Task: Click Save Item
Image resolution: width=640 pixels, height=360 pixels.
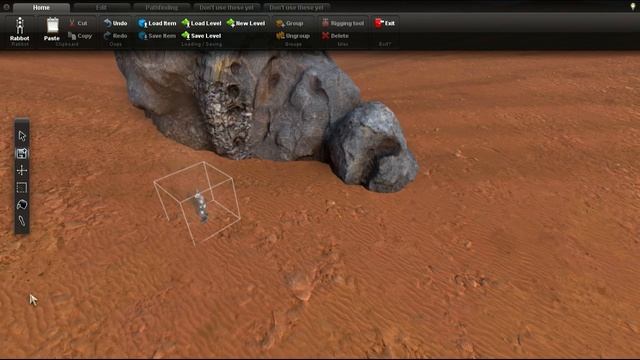Action: click(x=157, y=36)
